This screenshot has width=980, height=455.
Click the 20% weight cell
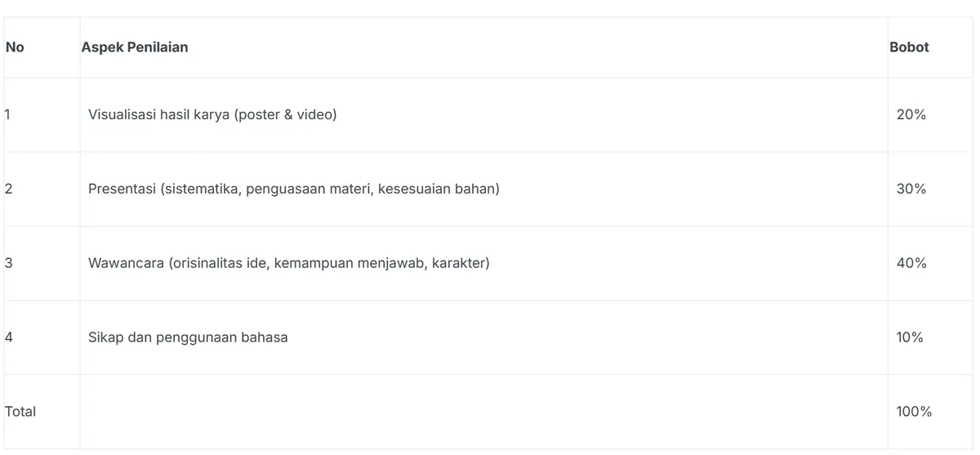pyautogui.click(x=911, y=114)
